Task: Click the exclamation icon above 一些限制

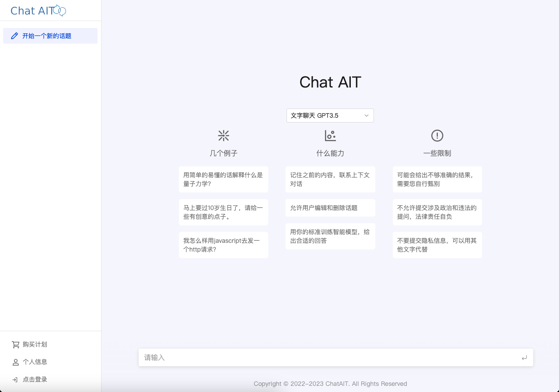Action: [x=437, y=136]
